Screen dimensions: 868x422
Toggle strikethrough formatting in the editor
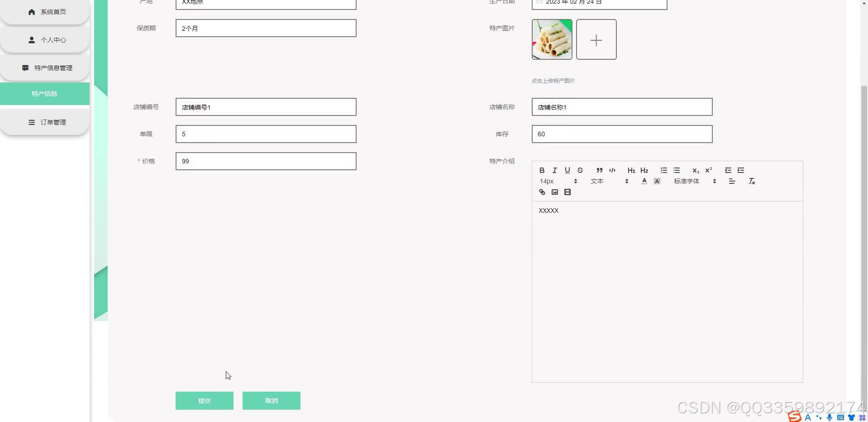(580, 170)
